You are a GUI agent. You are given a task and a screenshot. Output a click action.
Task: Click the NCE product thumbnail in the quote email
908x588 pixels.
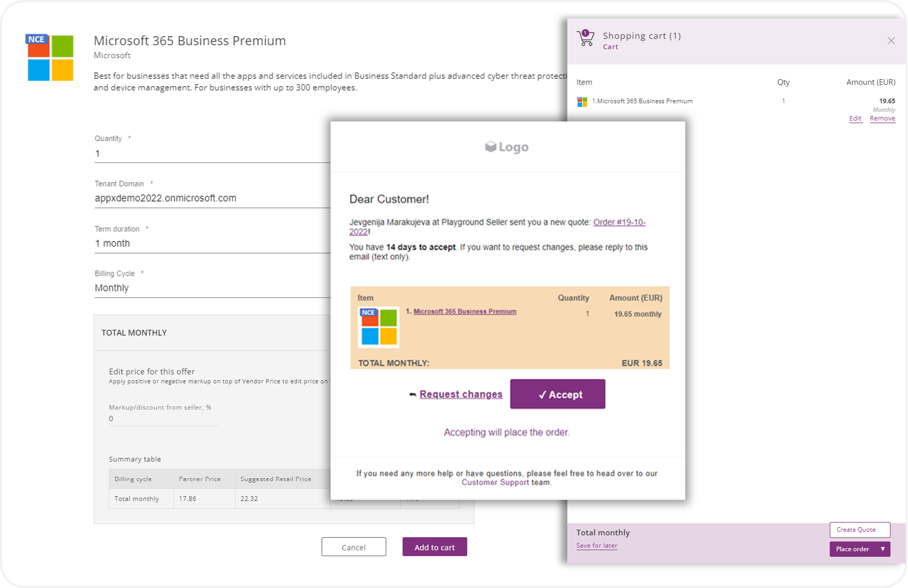(378, 327)
